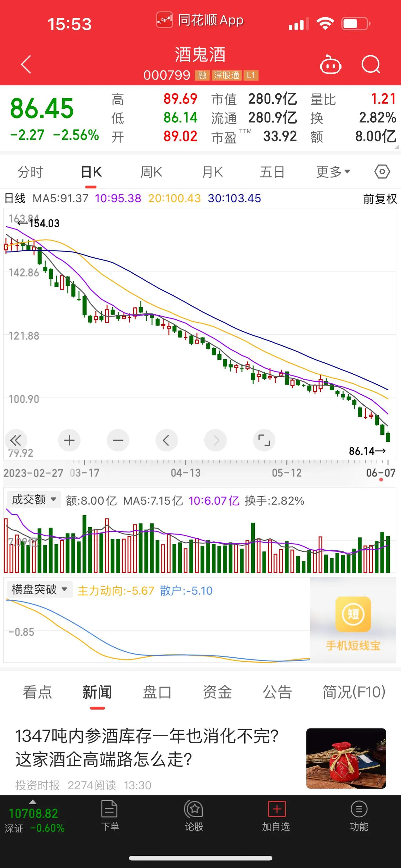This screenshot has width=401, height=868.
Task: Open the search magnifier icon
Action: click(371, 64)
